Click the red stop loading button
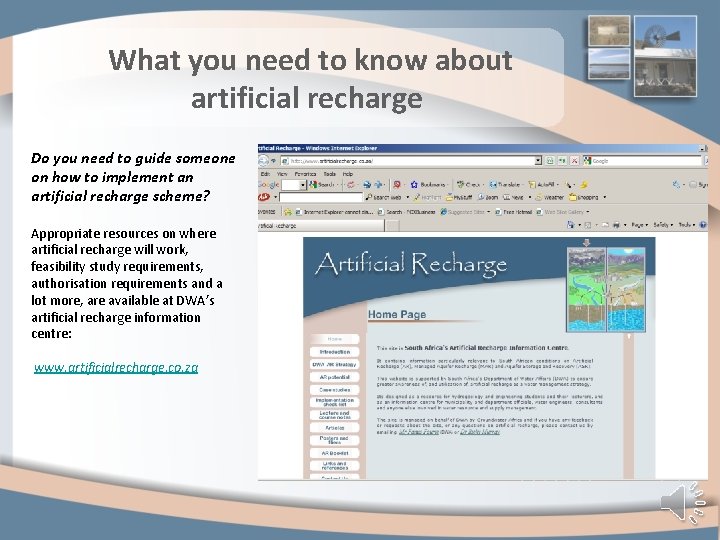The image size is (720, 540). pos(574,161)
